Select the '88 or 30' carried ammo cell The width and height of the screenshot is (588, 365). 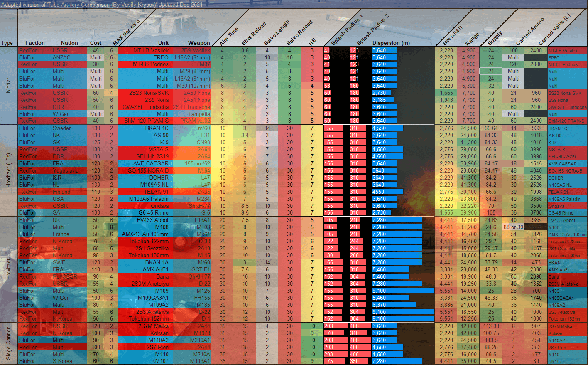pos(514,227)
